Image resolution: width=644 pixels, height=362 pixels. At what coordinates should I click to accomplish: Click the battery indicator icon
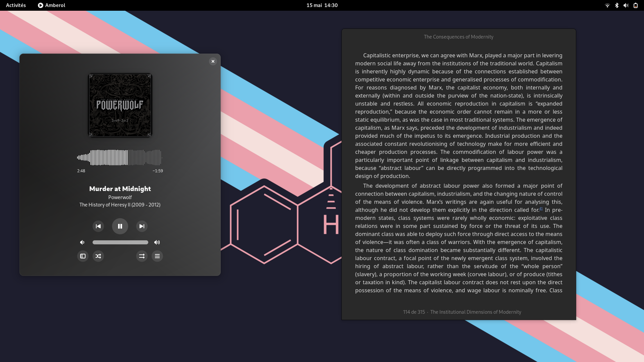point(635,5)
